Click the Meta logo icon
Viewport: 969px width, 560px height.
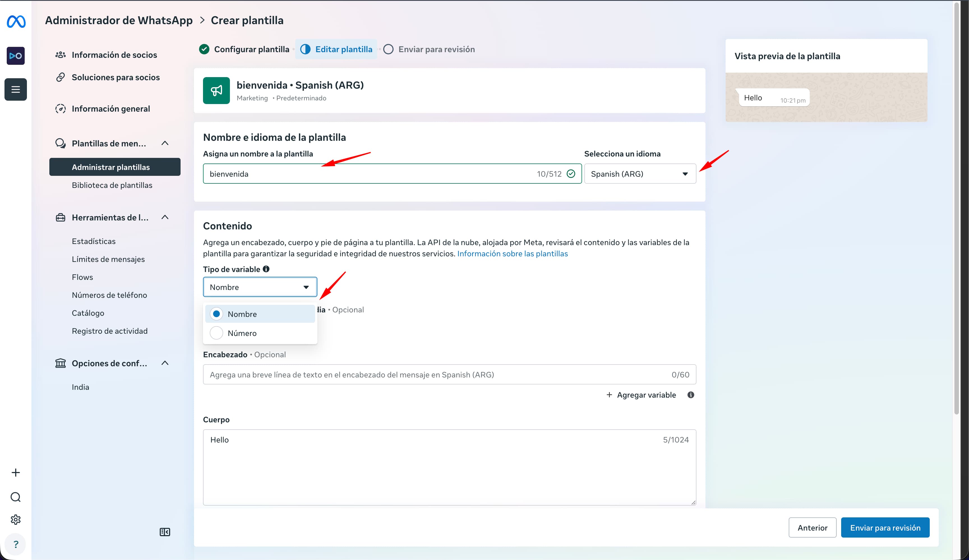tap(16, 22)
